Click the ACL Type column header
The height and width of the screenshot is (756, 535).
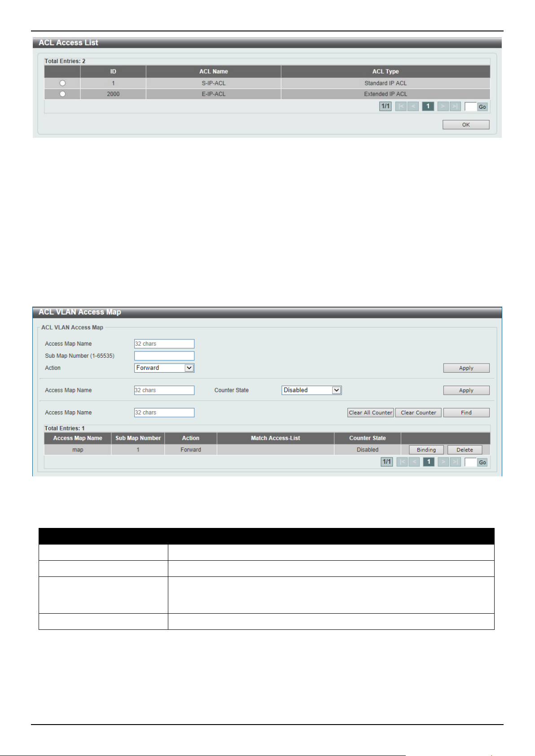point(386,71)
